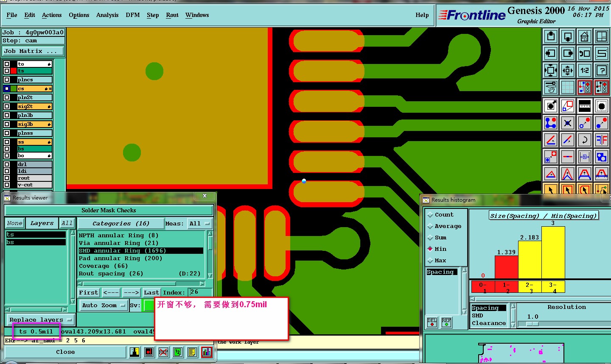Screen dimensions: 611x364
Task: Open the Categories (16) selector
Action: pos(121,223)
